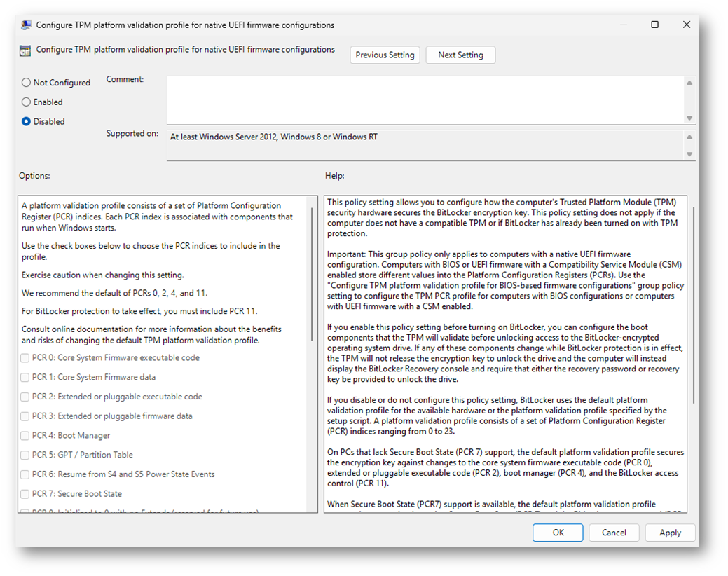Click the Supported on scroll up arrow
The width and height of the screenshot is (728, 576).
(689, 137)
